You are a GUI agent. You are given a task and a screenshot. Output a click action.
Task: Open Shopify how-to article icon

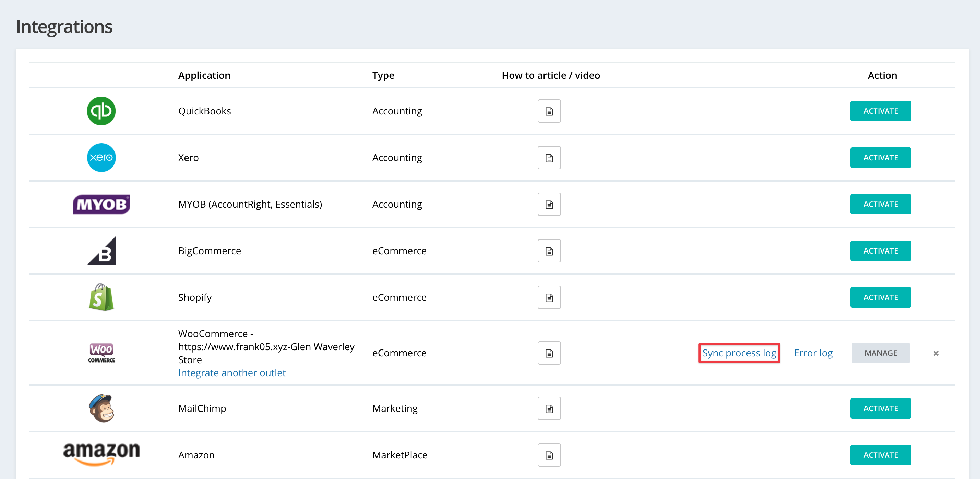point(549,297)
